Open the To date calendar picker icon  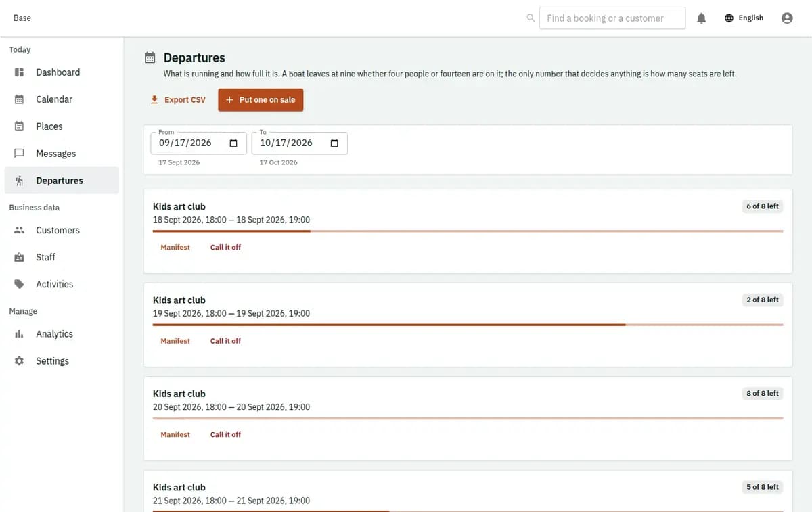(334, 143)
